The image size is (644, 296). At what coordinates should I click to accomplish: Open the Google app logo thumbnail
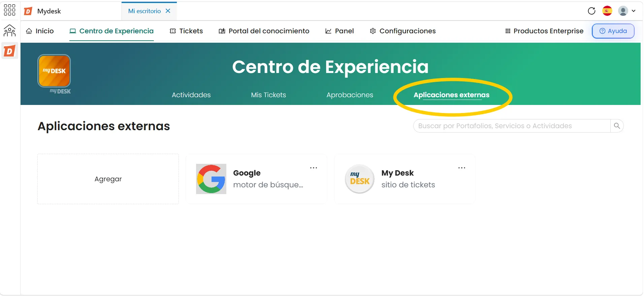point(211,179)
